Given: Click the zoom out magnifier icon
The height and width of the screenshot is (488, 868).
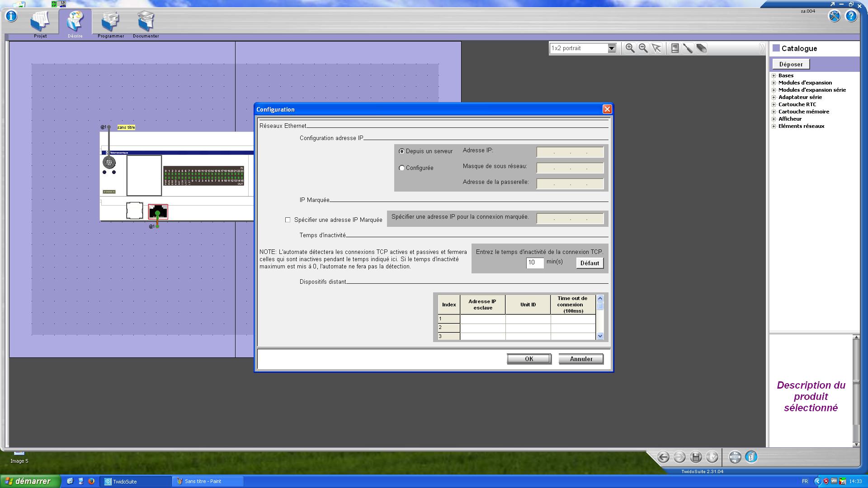Looking at the screenshot, I should point(643,48).
